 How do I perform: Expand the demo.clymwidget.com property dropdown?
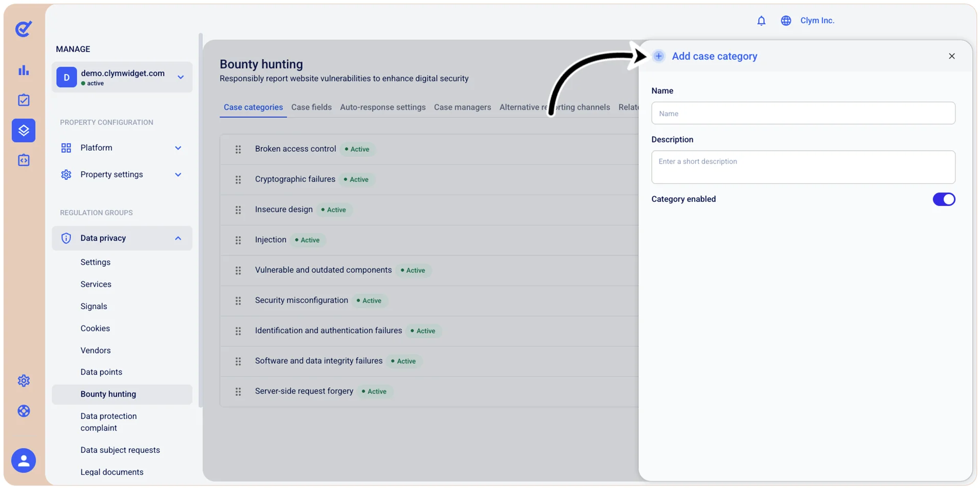(x=122, y=77)
